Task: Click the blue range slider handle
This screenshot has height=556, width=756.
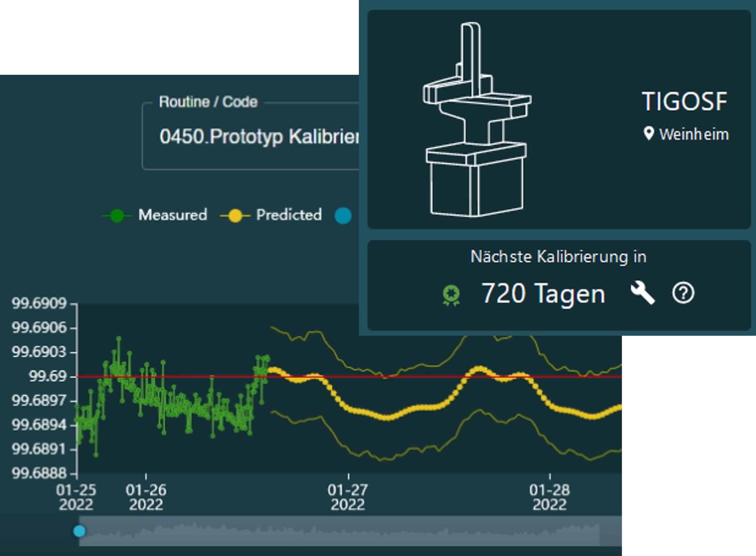Action: [x=79, y=531]
